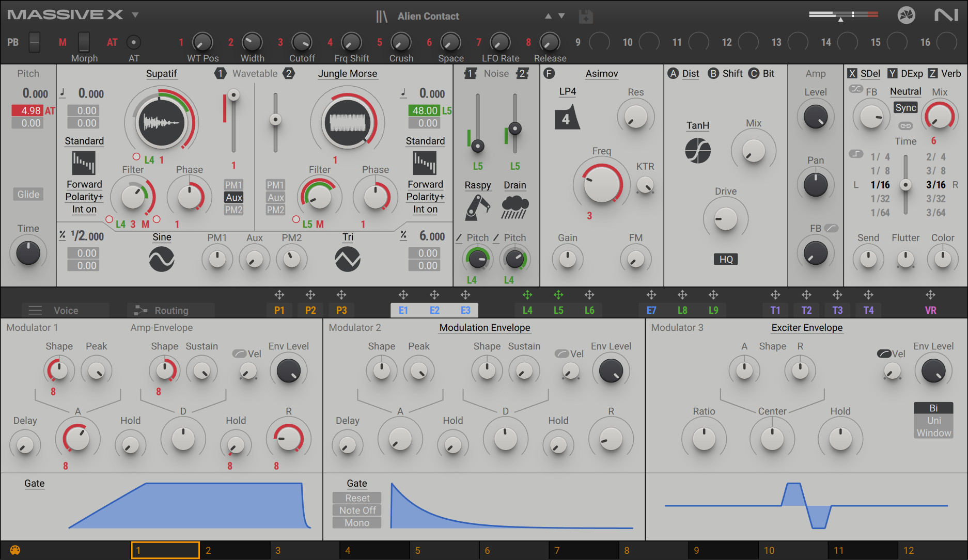
Task: Open the Supatif wavetable selector
Action: (x=162, y=74)
